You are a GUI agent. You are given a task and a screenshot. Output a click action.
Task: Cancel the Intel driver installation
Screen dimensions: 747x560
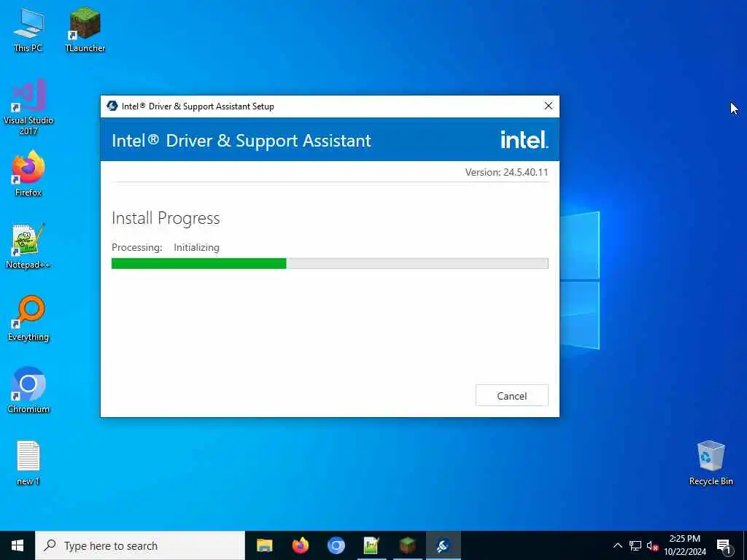click(x=511, y=396)
